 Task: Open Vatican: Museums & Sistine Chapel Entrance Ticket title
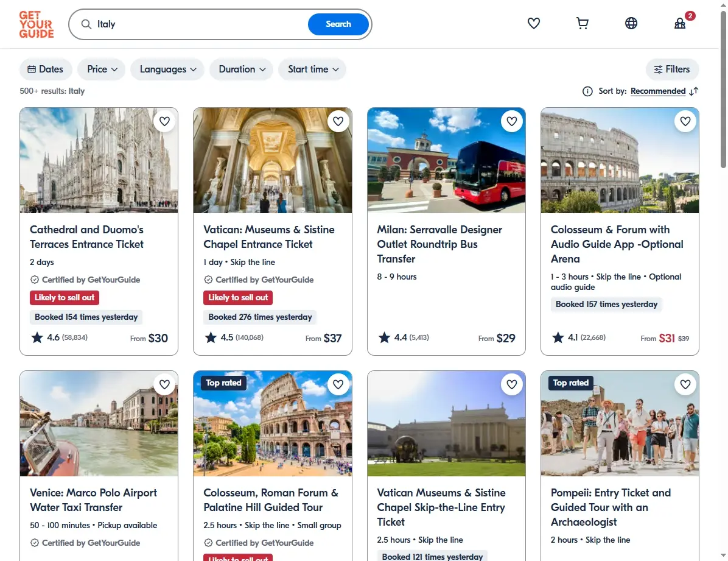click(269, 237)
